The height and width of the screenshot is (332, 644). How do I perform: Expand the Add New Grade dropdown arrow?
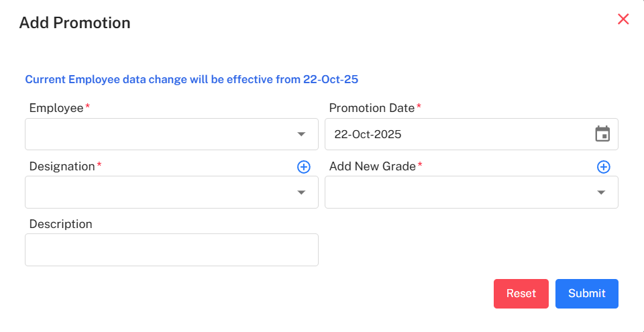point(601,193)
